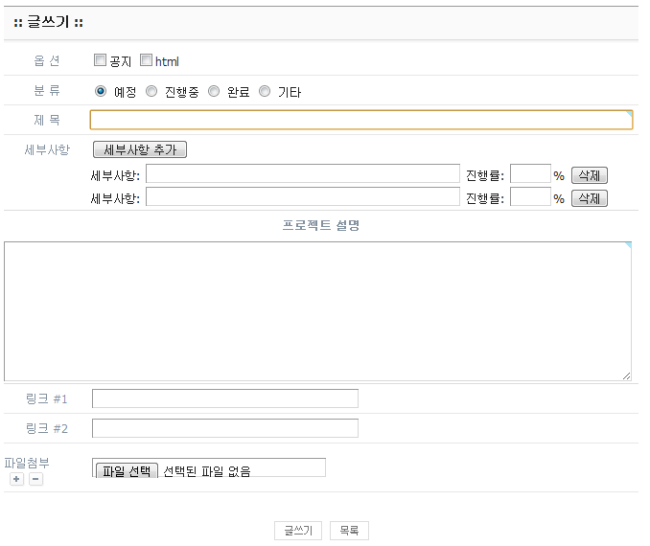Image resolution: width=650 pixels, height=546 pixels.
Task: Click 삭제 on the second 세부사항 row
Action: pyautogui.click(x=589, y=196)
